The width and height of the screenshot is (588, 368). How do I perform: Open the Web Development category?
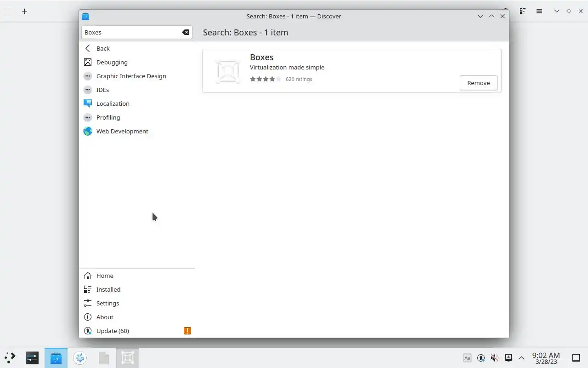(x=137, y=131)
